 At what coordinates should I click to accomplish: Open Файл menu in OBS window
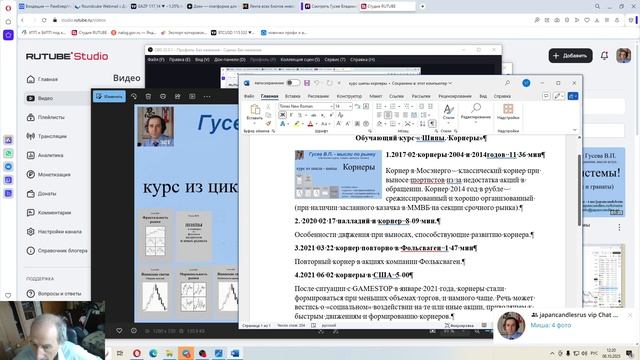point(156,60)
